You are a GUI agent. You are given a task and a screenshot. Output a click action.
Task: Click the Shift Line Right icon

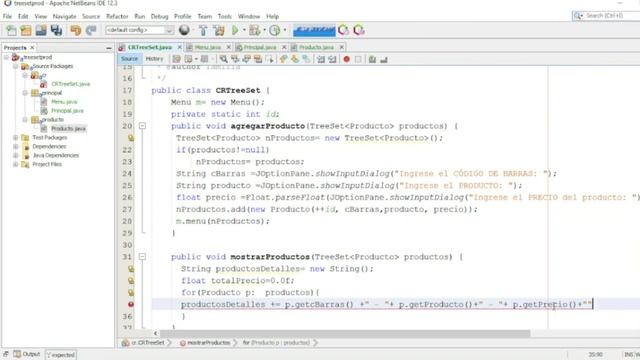[332, 59]
